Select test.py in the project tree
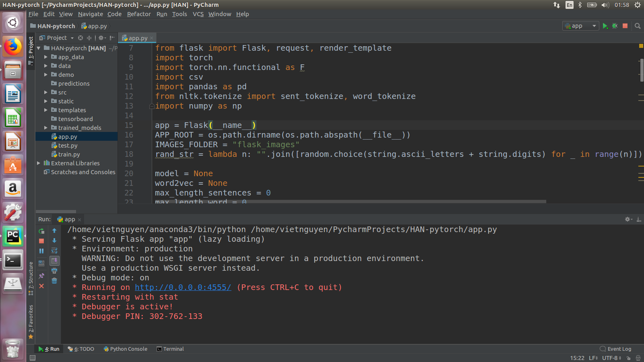The width and height of the screenshot is (644, 362). click(68, 146)
